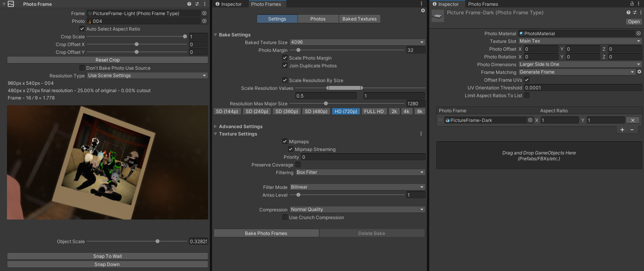Viewport: 644px width, 271px height.
Task: Switch to the Photos tab
Action: 318,19
